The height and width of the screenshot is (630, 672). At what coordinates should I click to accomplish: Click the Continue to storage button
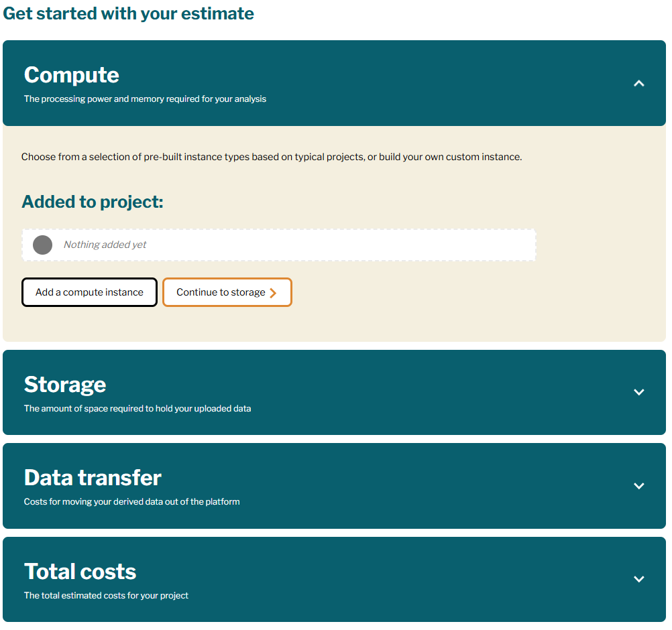coord(221,292)
